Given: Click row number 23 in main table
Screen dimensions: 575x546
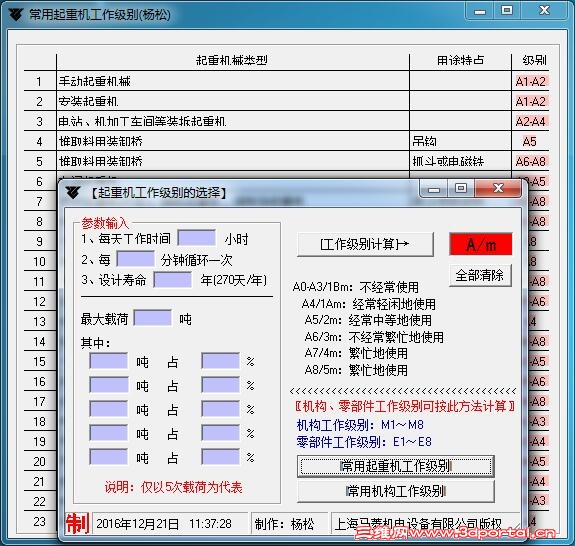Looking at the screenshot, I should tap(40, 522).
